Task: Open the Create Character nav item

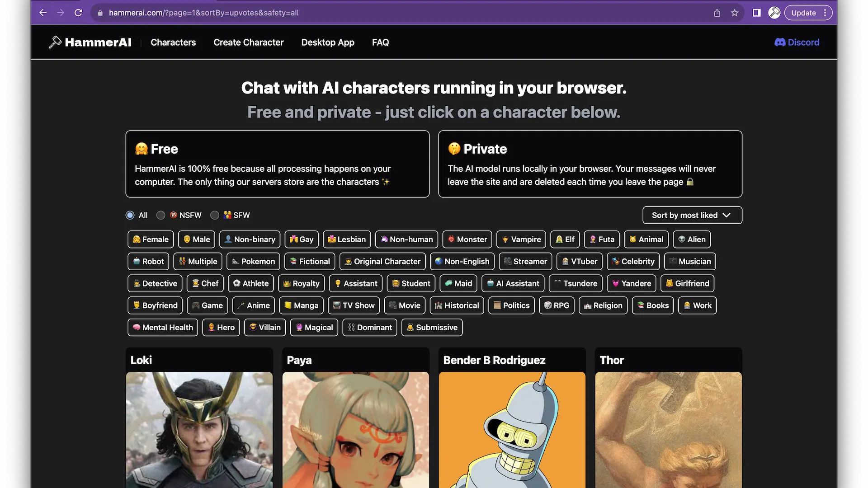Action: [x=248, y=42]
